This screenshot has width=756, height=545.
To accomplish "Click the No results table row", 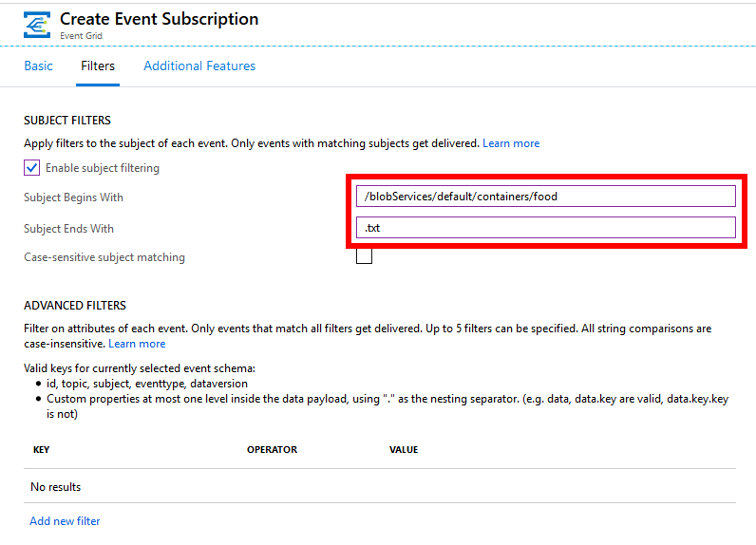I will click(380, 486).
